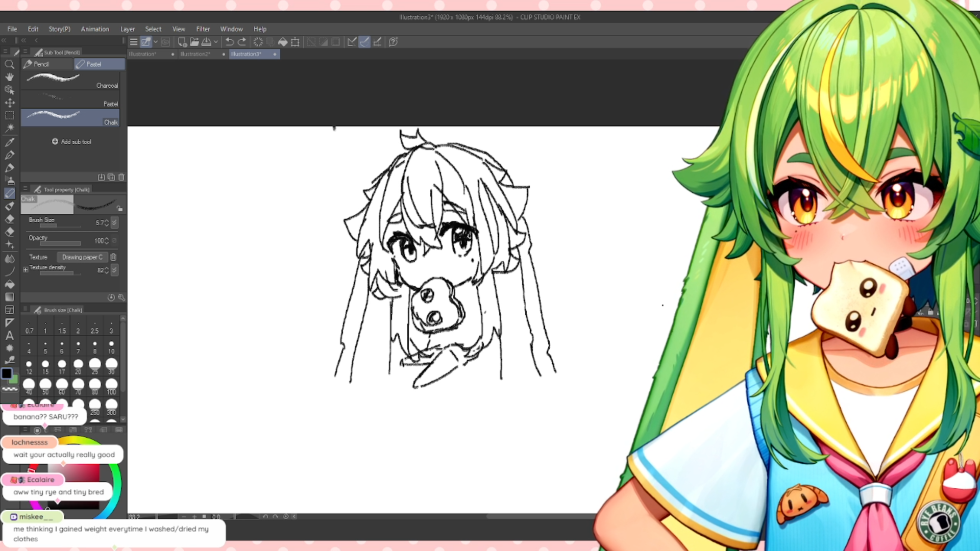This screenshot has height=551, width=980.
Task: Click the Redo arrow in toolbar
Action: click(242, 42)
